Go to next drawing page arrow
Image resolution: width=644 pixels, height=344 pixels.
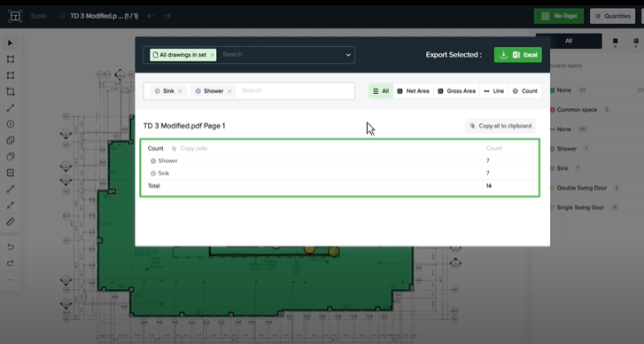tap(167, 16)
